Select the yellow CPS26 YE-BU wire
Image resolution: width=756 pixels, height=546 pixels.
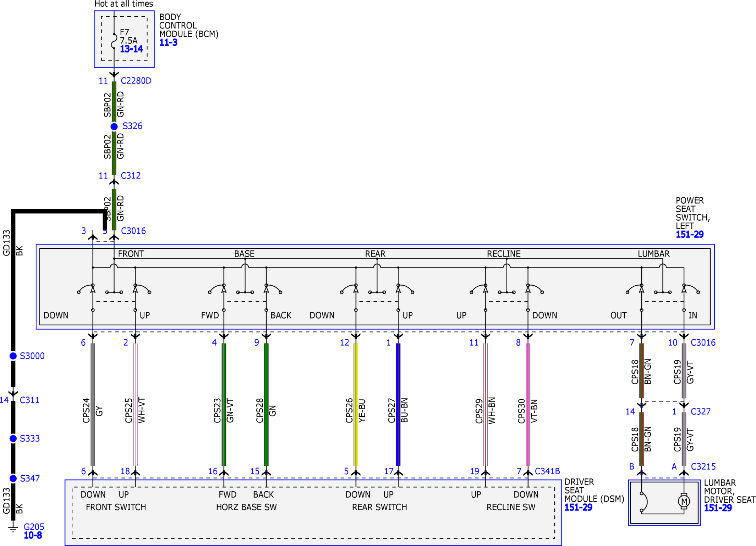(356, 404)
